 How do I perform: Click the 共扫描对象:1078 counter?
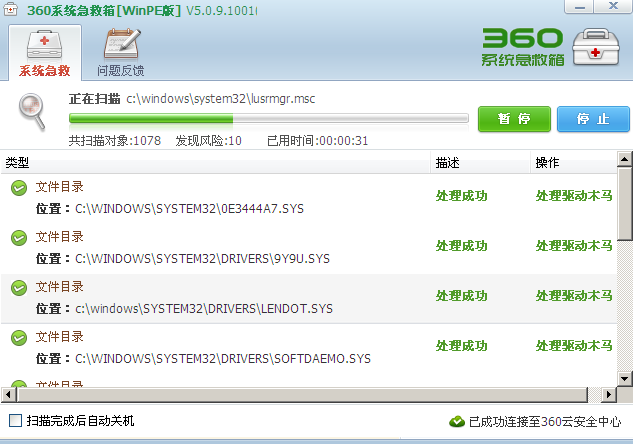(x=115, y=140)
